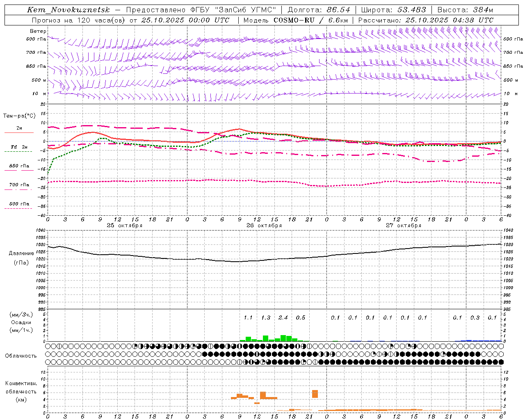
Task: Click the Широта: 53.483 header field
Action: pos(393,10)
